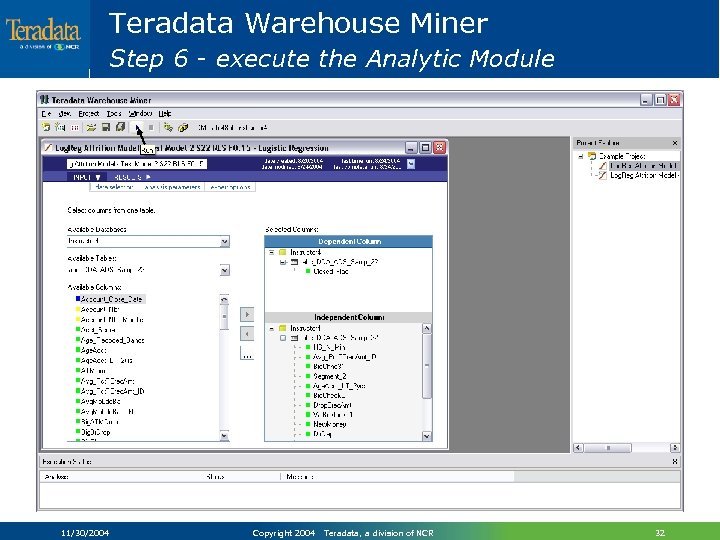Click the green connection icon after Stop
The image size is (720, 540).
(x=168, y=127)
